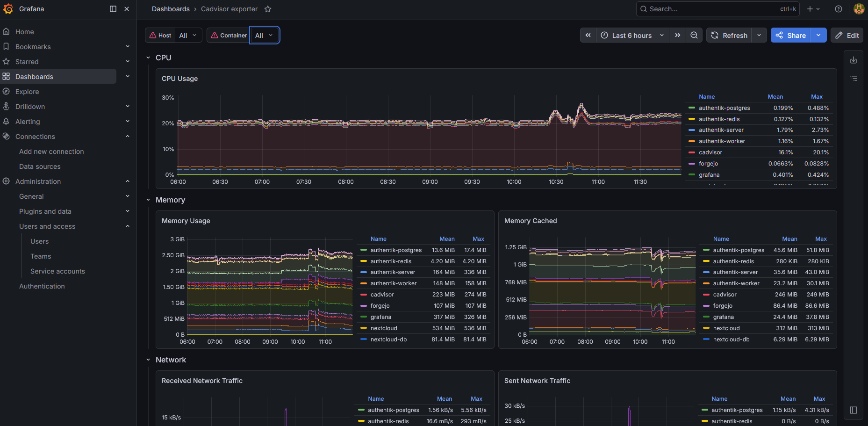Click the search input field
Image resolution: width=868 pixels, height=426 pixels.
(718, 9)
